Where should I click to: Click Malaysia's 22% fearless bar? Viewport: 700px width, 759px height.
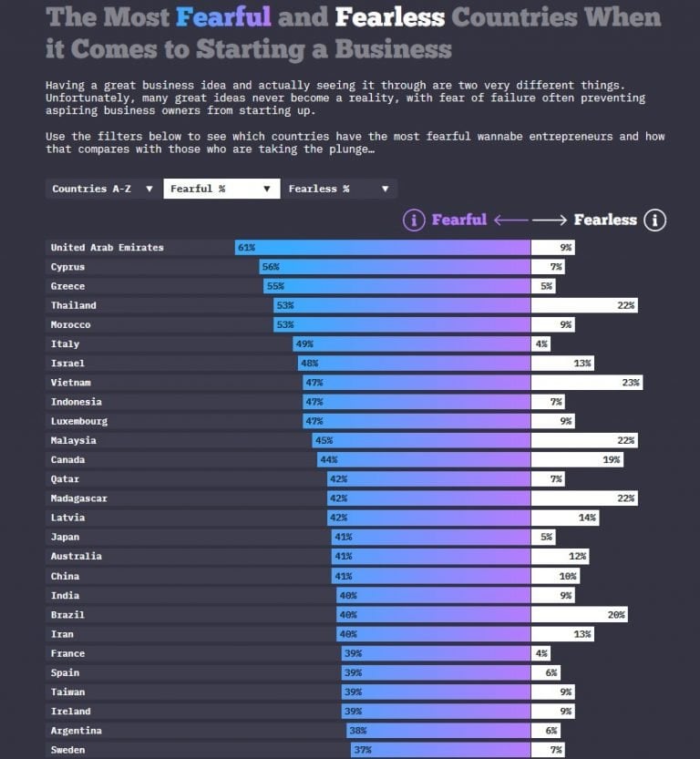[583, 440]
